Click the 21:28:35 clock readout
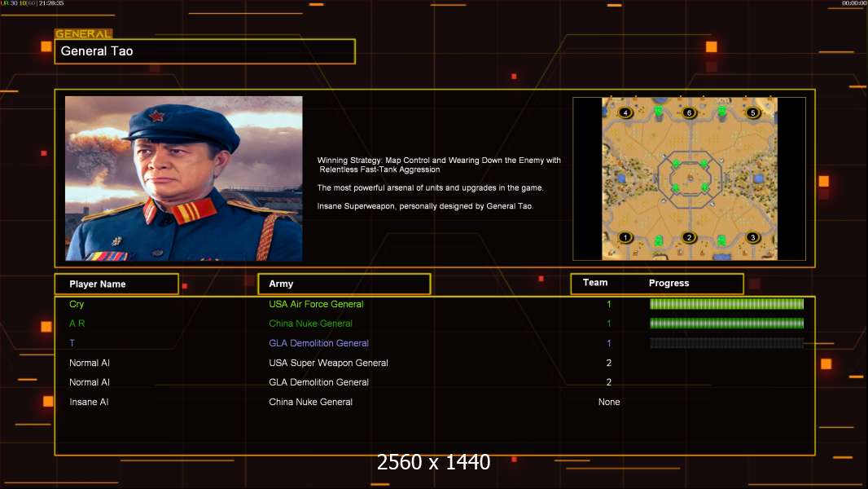This screenshot has width=868, height=489. point(51,3)
